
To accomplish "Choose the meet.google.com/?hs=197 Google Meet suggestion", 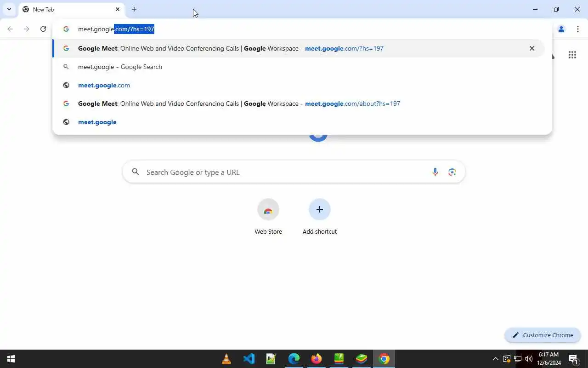I will coord(299,48).
